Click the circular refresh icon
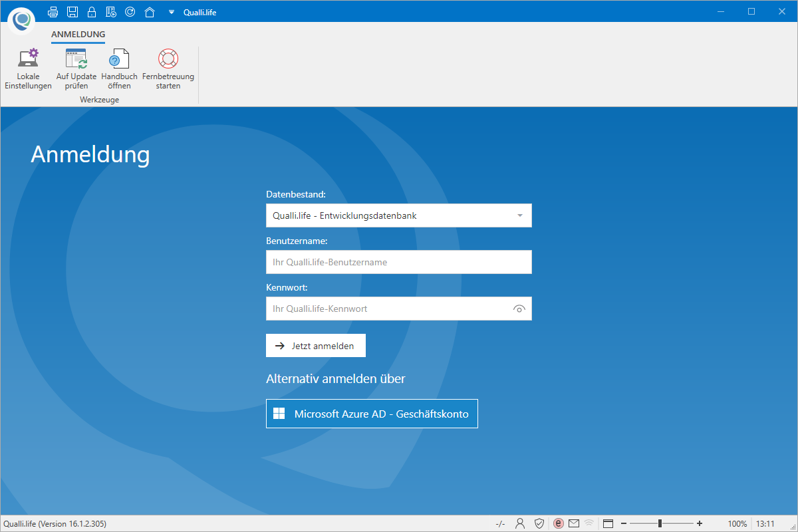Viewport: 798px width, 532px height. (x=130, y=11)
